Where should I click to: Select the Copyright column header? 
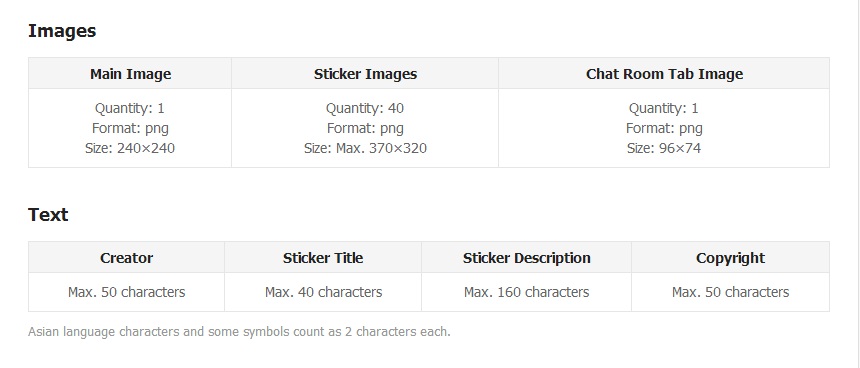coord(731,258)
